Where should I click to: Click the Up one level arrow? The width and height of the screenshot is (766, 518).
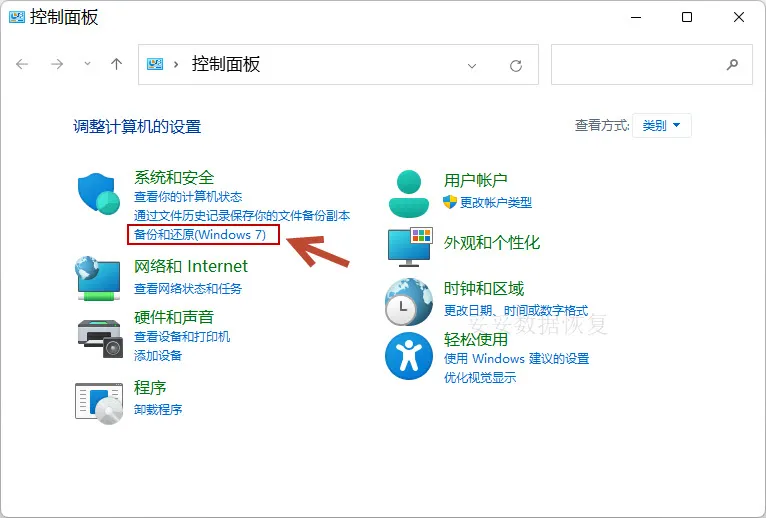116,64
